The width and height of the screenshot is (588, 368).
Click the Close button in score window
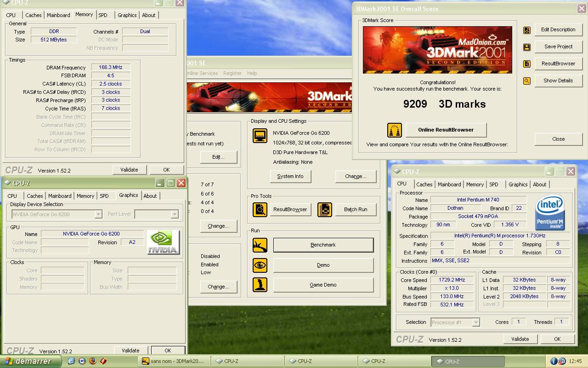(558, 139)
